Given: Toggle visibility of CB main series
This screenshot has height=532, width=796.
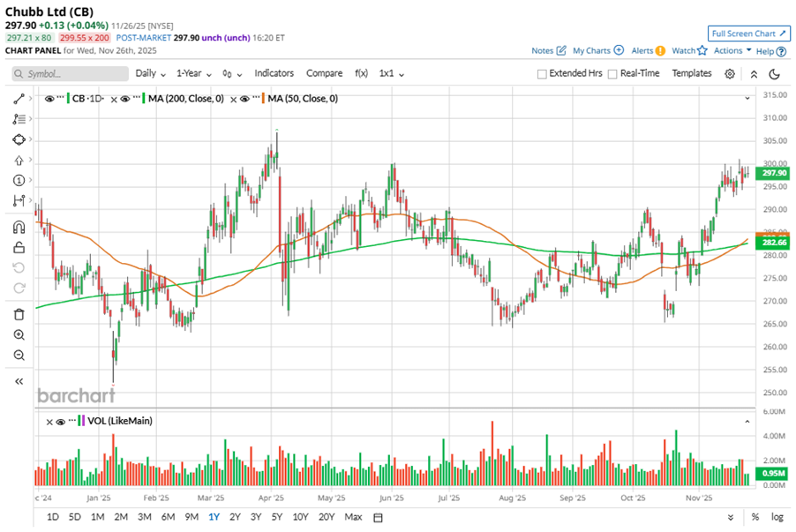Looking at the screenshot, I should point(49,99).
